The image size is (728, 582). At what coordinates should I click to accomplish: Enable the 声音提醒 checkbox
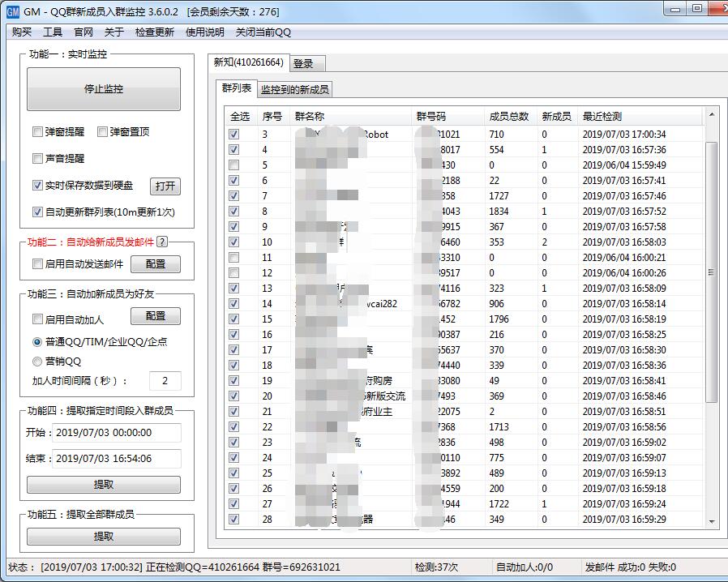tap(37, 159)
